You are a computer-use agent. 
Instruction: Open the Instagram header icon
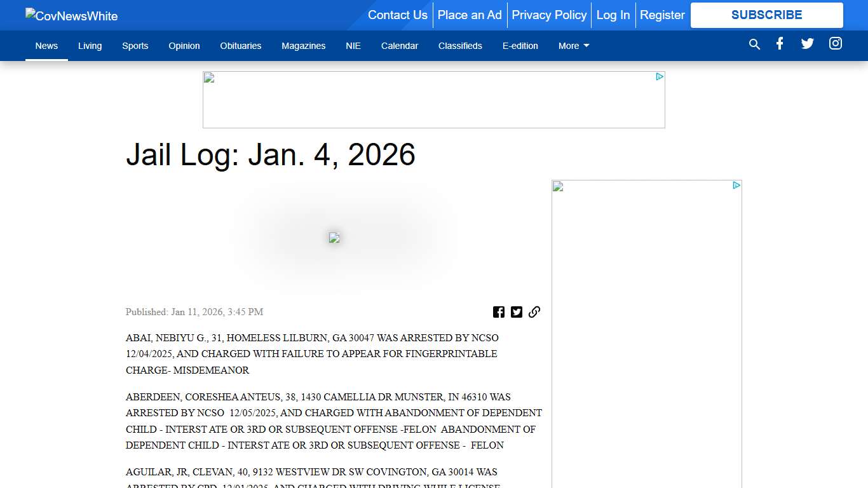[x=836, y=44]
